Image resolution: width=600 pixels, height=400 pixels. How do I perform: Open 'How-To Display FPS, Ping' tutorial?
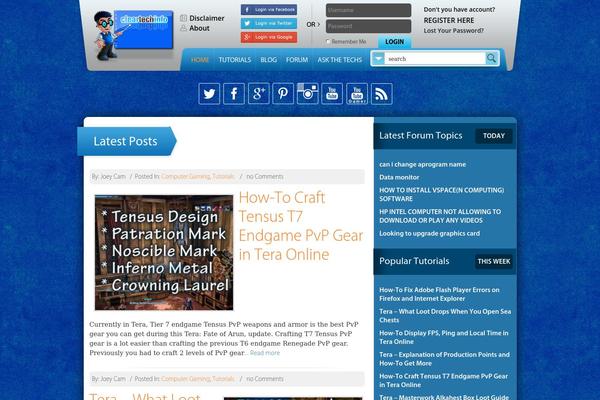(444, 337)
